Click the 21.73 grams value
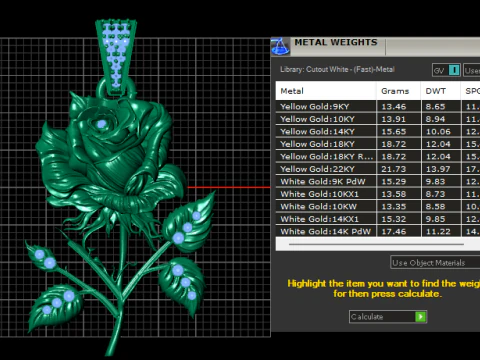Viewport: 480px width, 360px height. pyautogui.click(x=394, y=169)
